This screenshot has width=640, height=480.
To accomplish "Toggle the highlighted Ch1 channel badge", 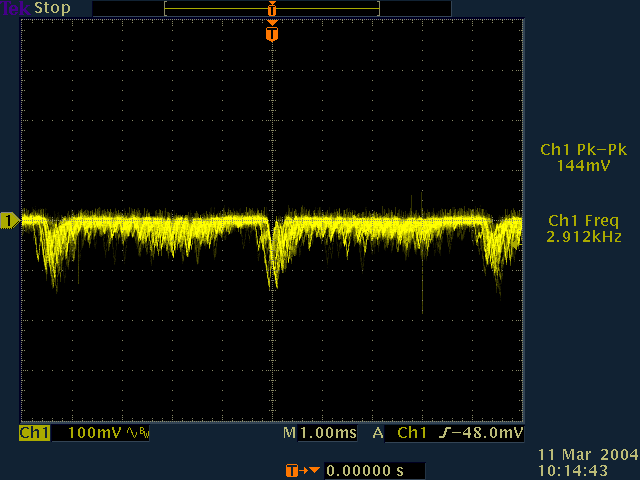I will [34, 434].
